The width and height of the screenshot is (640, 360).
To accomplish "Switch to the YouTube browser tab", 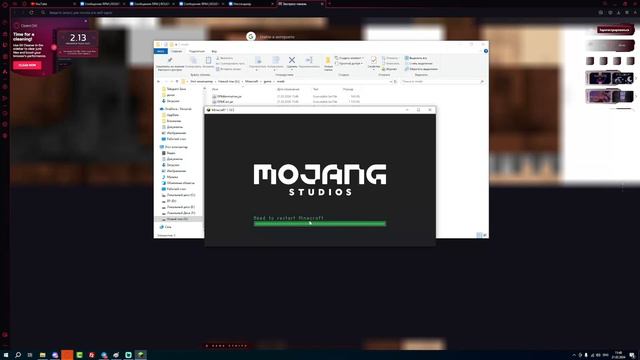I will (52, 4).
